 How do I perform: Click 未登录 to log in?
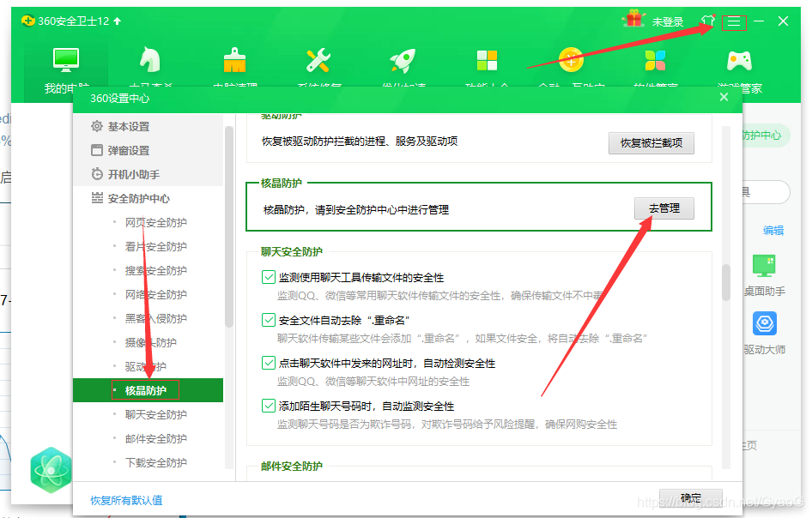click(x=668, y=21)
